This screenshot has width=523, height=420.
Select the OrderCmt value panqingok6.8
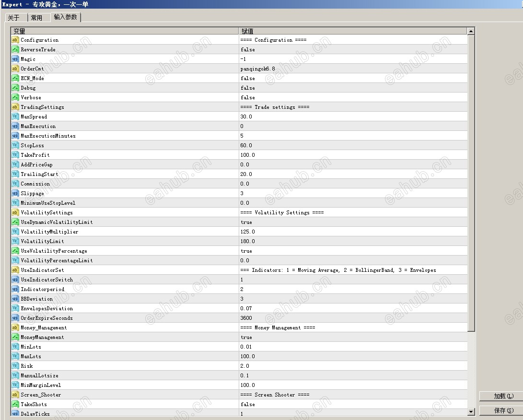pyautogui.click(x=257, y=69)
